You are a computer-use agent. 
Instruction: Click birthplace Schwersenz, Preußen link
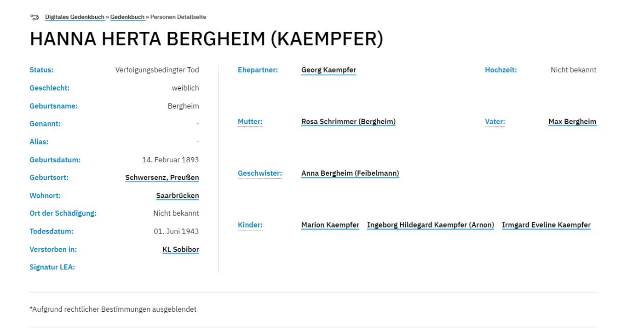[162, 177]
